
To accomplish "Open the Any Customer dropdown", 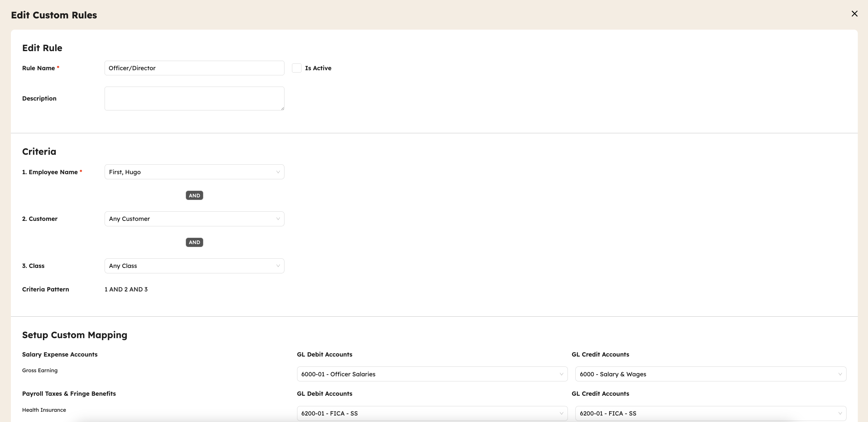I will [x=191, y=219].
